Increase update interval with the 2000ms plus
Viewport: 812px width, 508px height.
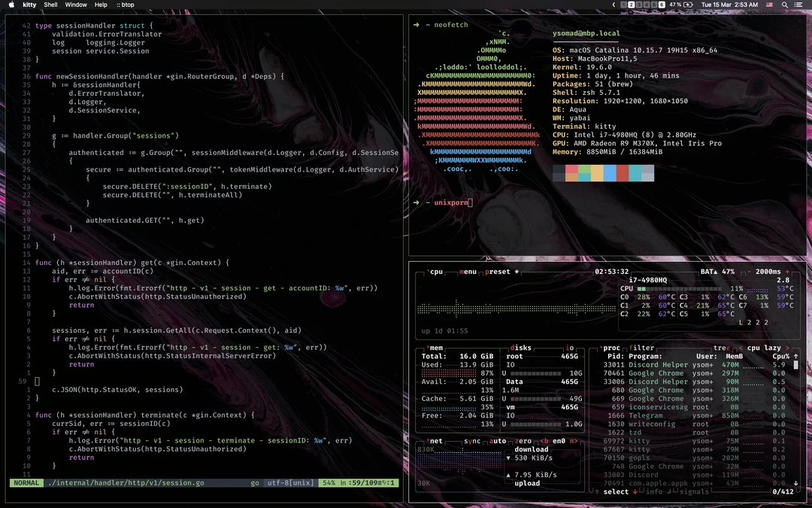[787, 272]
